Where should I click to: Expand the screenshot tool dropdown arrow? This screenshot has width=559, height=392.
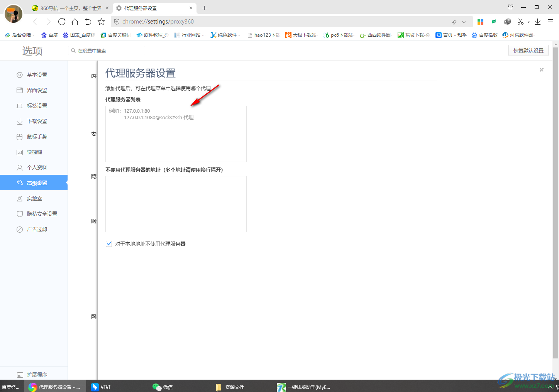point(529,22)
